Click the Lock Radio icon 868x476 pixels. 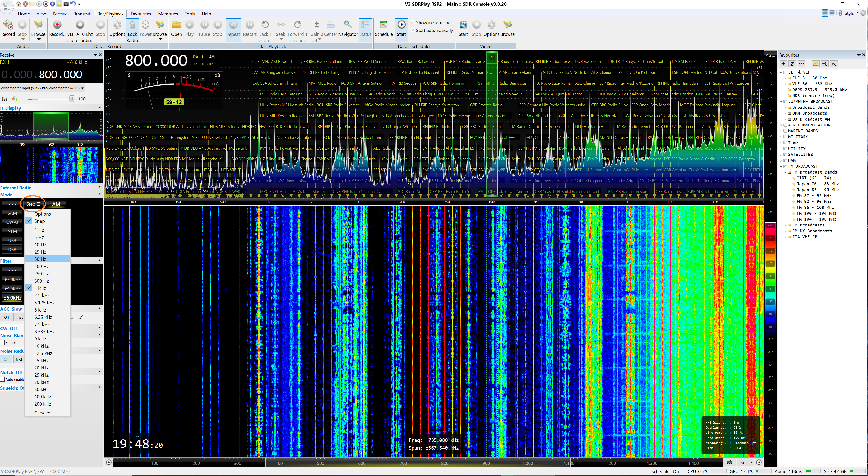pyautogui.click(x=132, y=25)
